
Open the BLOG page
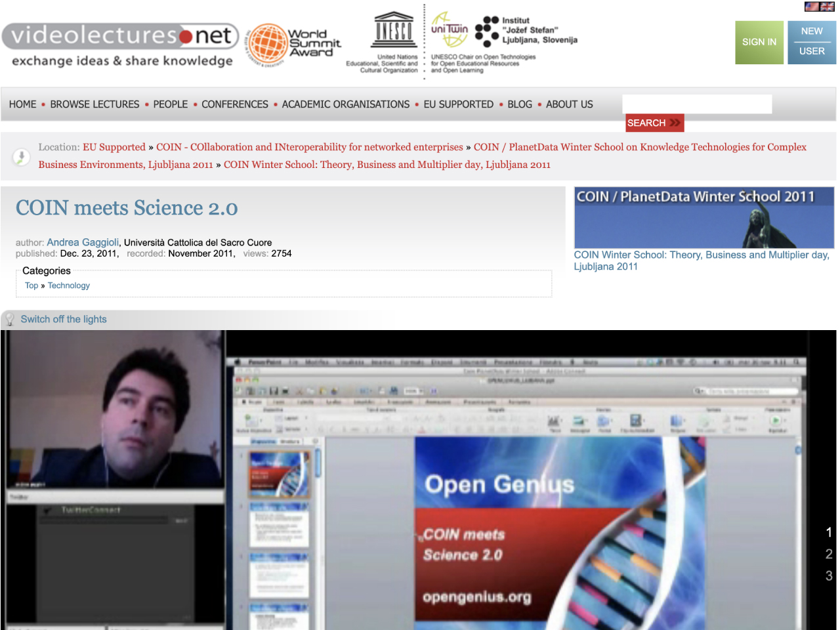pos(520,104)
